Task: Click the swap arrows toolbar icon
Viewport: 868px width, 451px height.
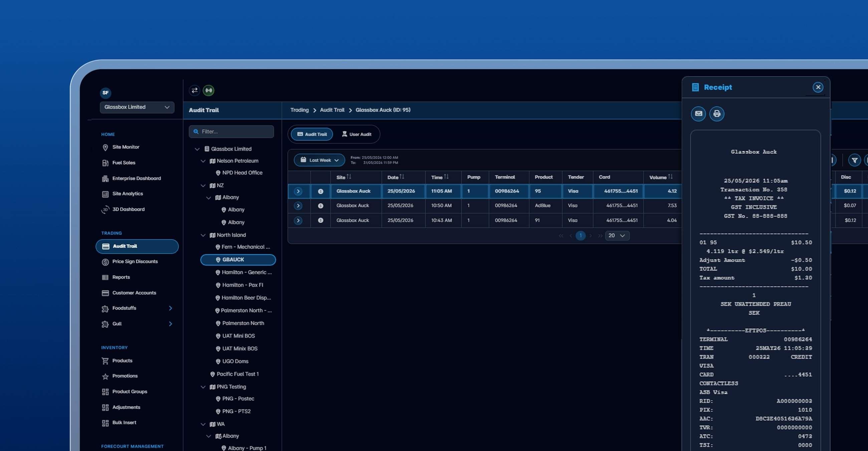Action: [x=194, y=90]
